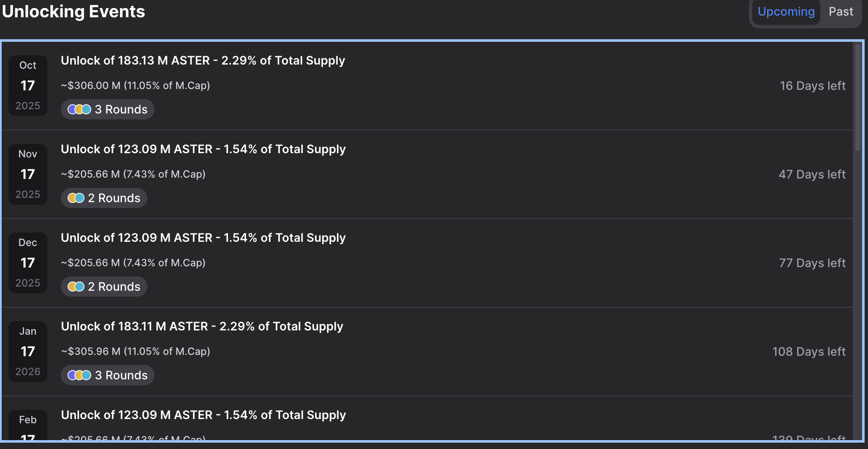Click round icons in Dec 17 unlock

tap(76, 287)
